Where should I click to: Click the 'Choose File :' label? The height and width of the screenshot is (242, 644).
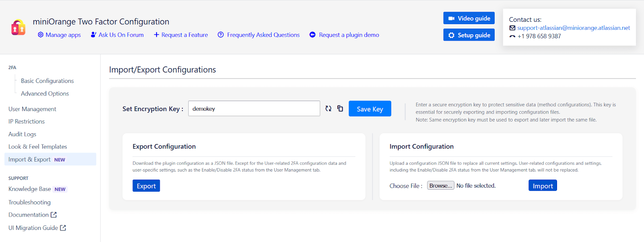(406, 186)
